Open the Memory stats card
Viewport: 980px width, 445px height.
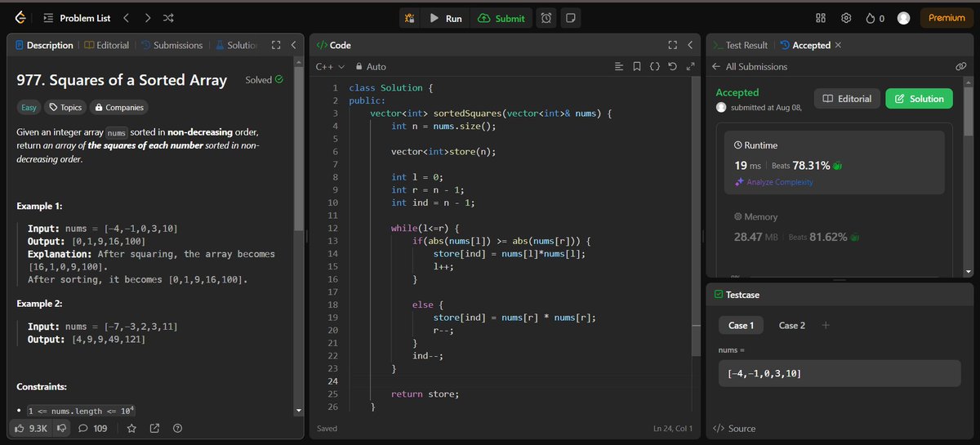click(835, 228)
